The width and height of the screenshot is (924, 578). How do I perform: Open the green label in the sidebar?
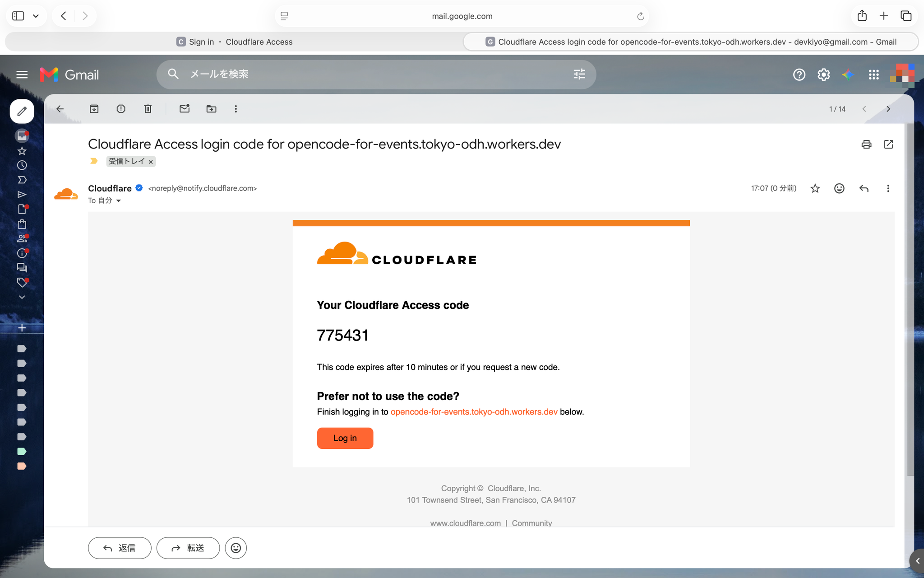[22, 452]
